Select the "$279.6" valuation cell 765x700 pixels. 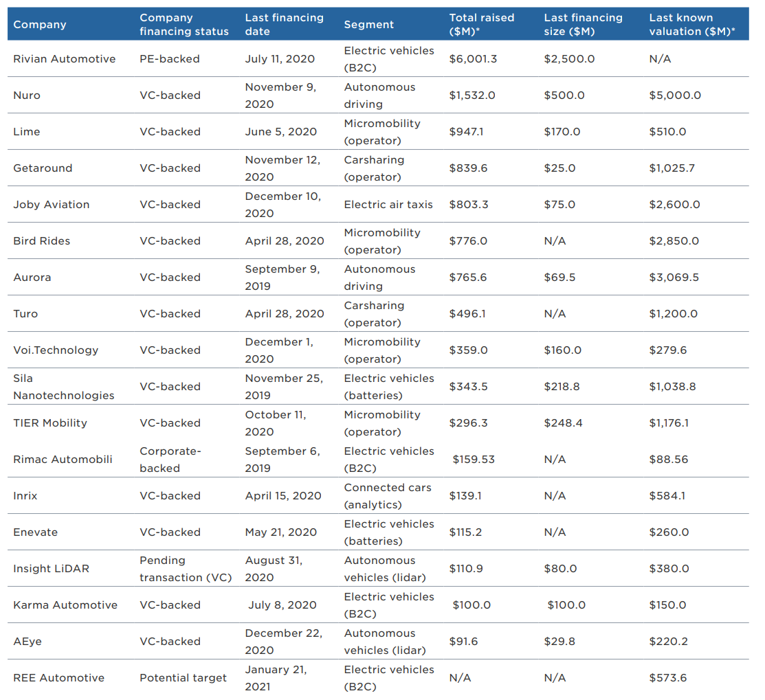(667, 350)
